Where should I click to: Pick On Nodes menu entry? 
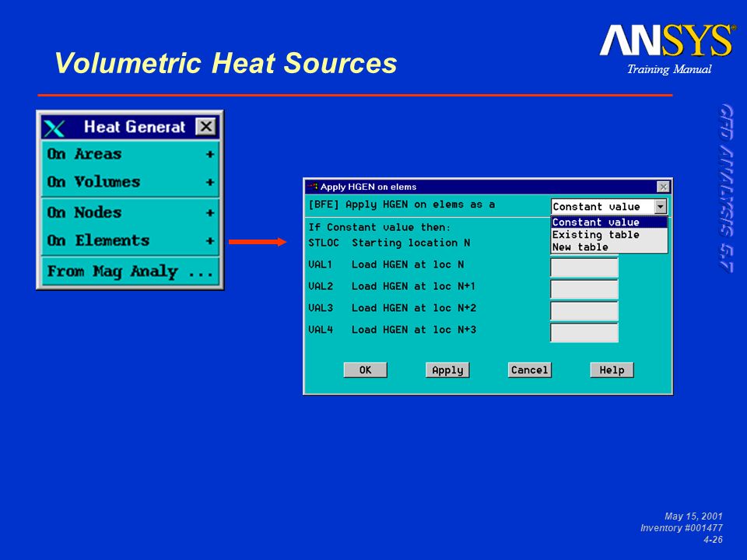click(x=130, y=212)
